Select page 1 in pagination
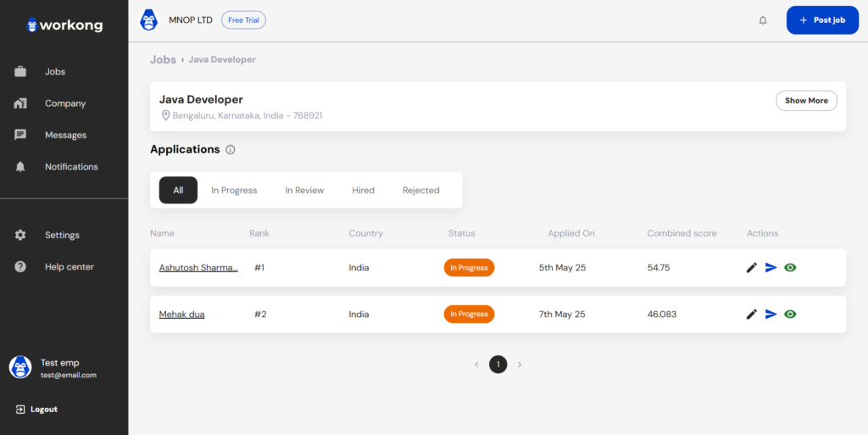This screenshot has height=435, width=868. 498,365
